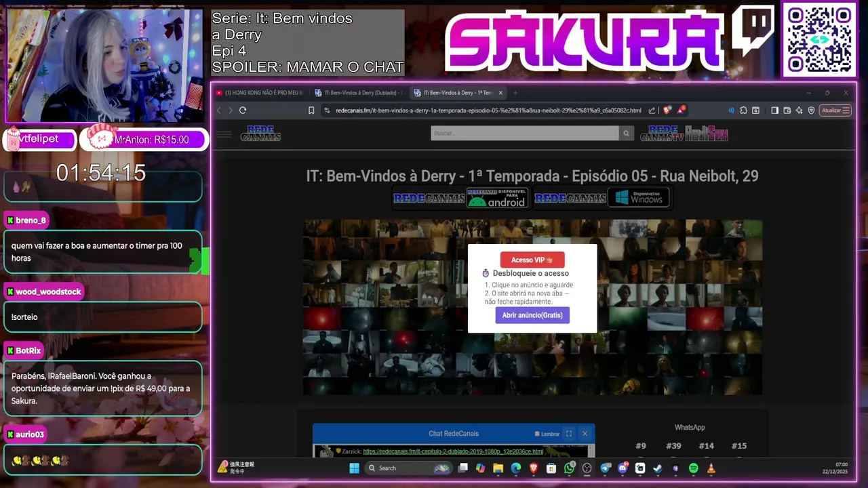
Task: Open the Brave Wallet icon
Action: 787,110
